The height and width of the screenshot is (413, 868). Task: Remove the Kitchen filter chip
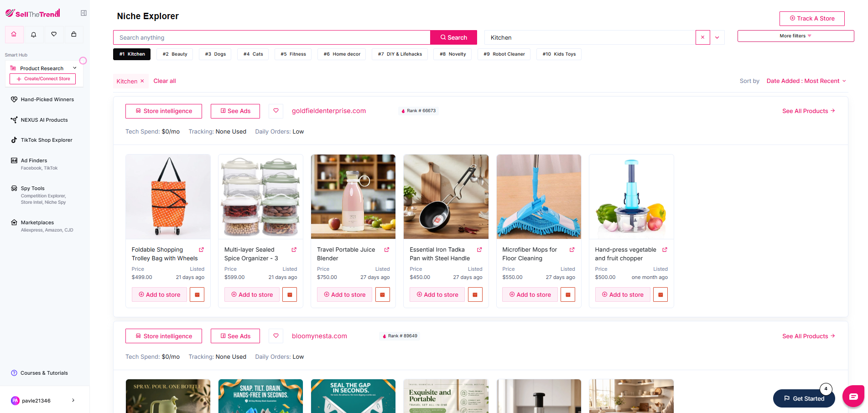pos(142,81)
